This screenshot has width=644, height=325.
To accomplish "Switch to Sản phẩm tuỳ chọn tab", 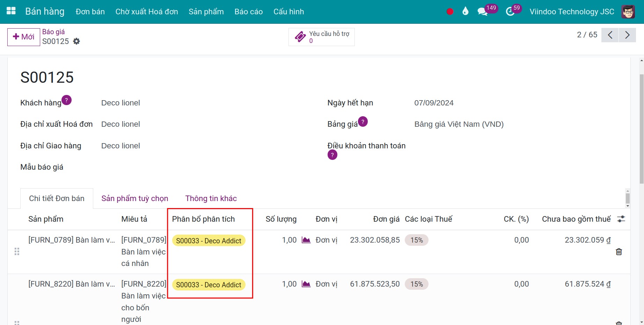I will [135, 198].
